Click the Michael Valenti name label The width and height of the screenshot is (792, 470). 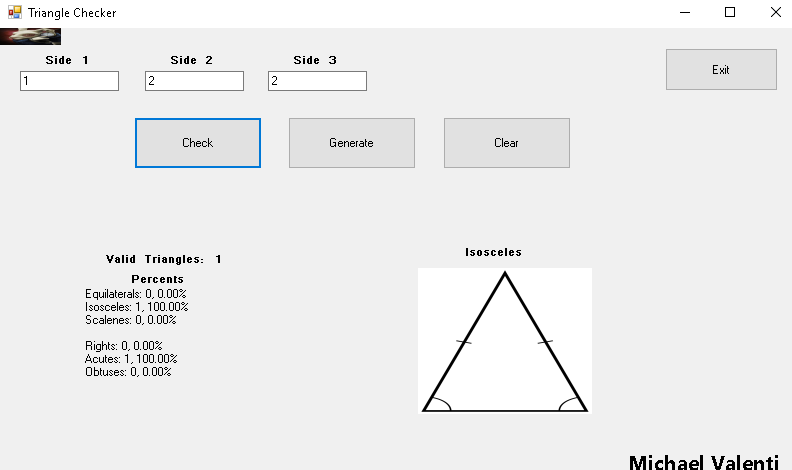(x=704, y=461)
